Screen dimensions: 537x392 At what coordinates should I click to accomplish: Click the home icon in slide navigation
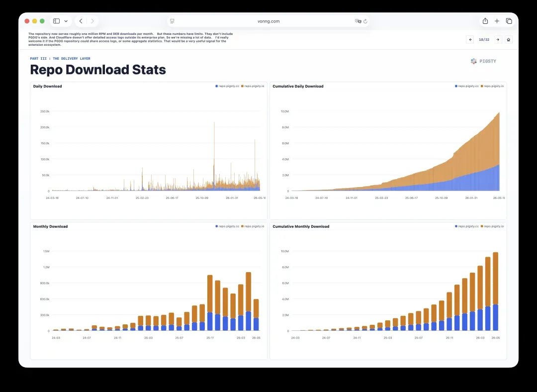[509, 40]
